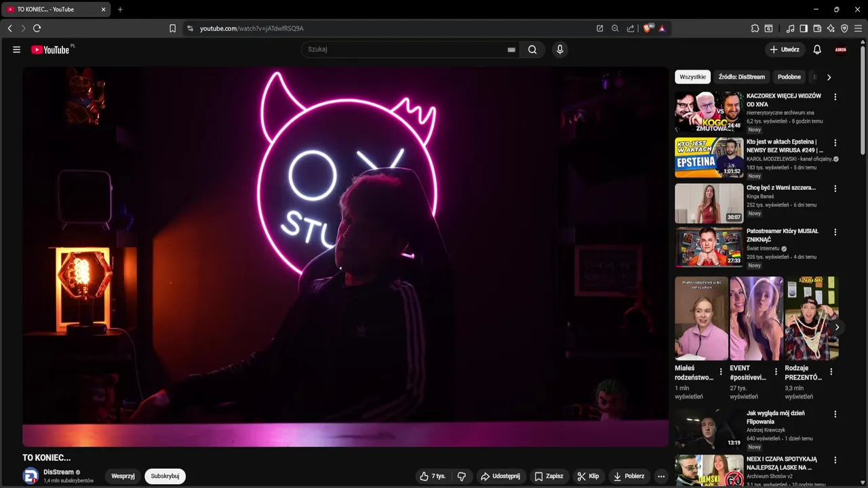Save video with Zapisz button

click(549, 476)
